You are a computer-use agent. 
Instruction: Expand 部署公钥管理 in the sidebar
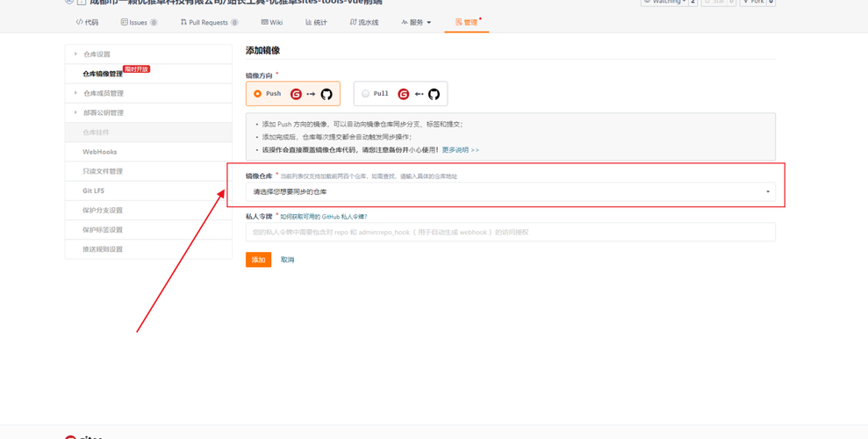click(148, 112)
